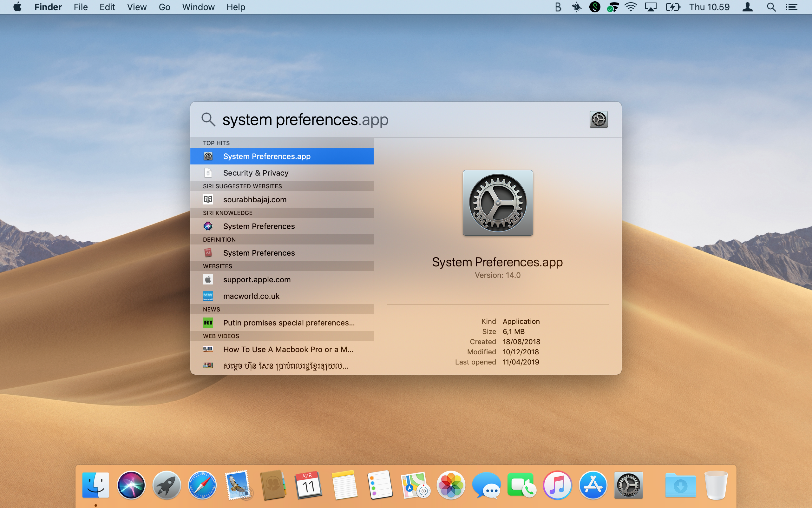Click the hotspot icon with green check

coord(613,7)
